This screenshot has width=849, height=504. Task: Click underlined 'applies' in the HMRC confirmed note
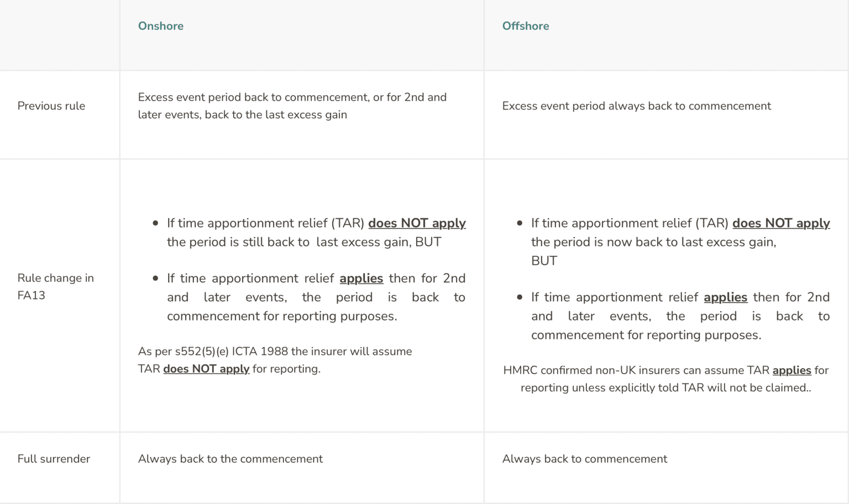pyautogui.click(x=792, y=370)
